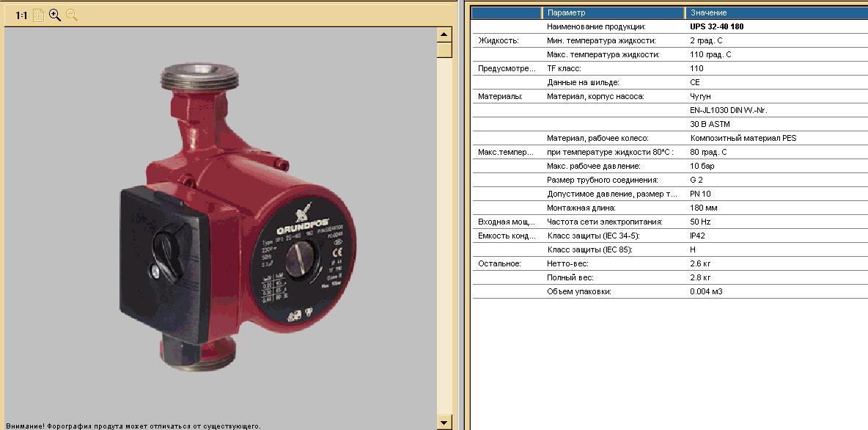Click the value Чугун
Image resolution: width=868 pixels, height=430 pixels.
700,96
